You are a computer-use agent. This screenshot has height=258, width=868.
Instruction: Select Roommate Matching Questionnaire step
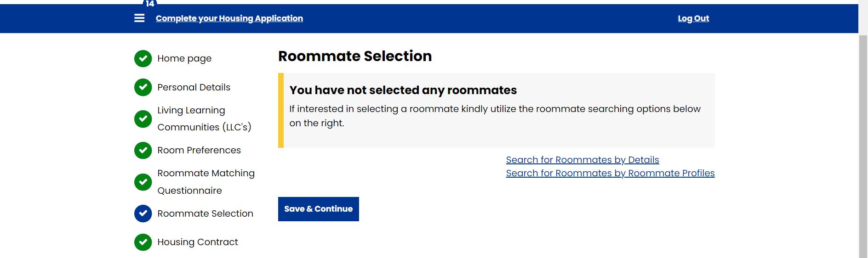point(206,182)
